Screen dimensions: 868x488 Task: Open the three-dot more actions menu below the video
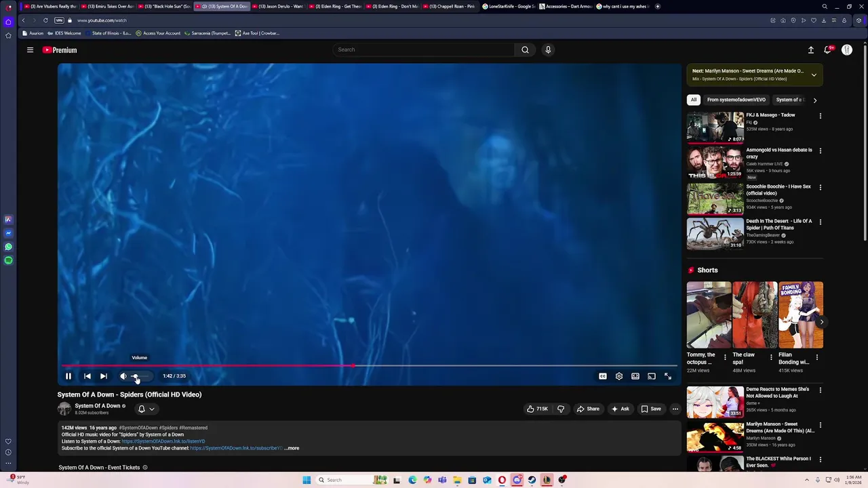point(675,409)
